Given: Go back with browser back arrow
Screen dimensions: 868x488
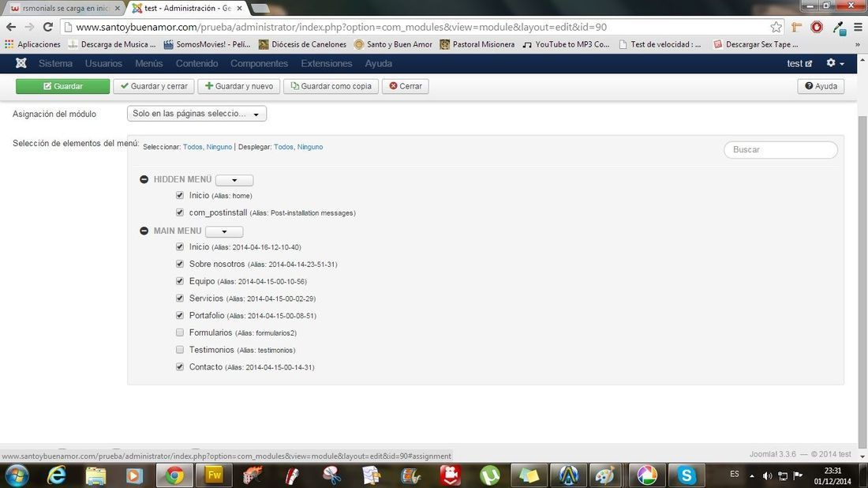Looking at the screenshot, I should [11, 27].
